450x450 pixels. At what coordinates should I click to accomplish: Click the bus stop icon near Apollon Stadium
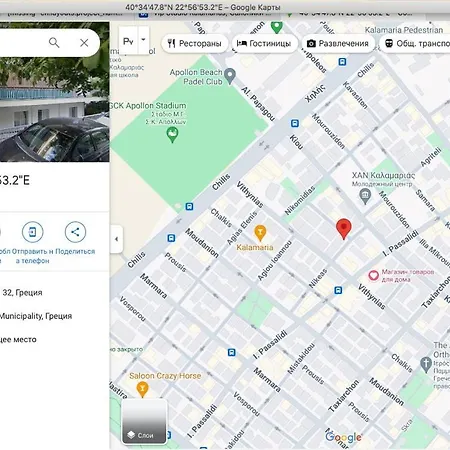tap(189, 206)
